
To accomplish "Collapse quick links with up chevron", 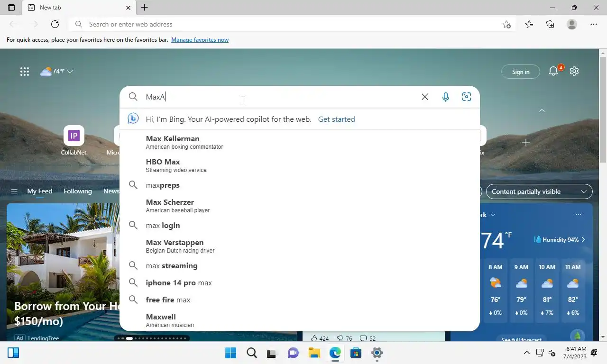I will 542,110.
